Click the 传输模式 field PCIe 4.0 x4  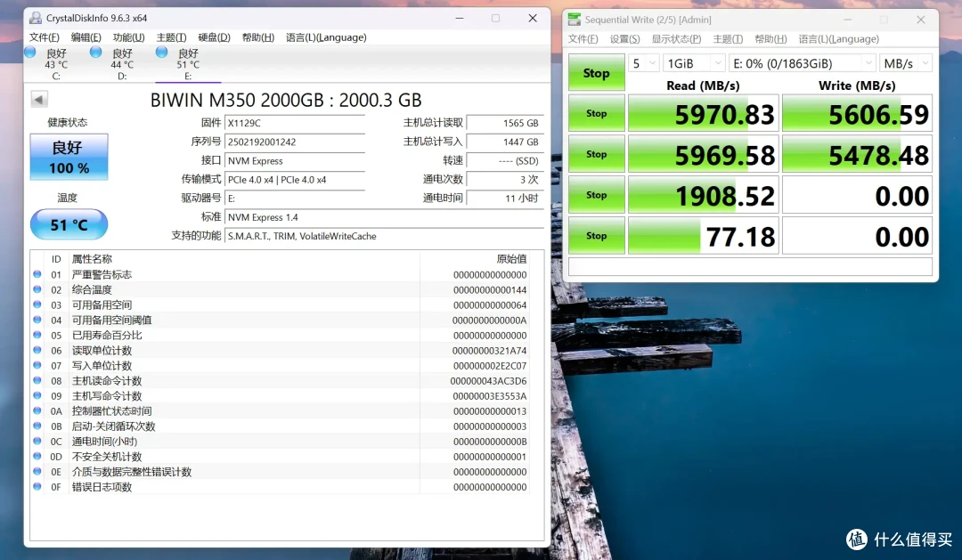pyautogui.click(x=295, y=180)
